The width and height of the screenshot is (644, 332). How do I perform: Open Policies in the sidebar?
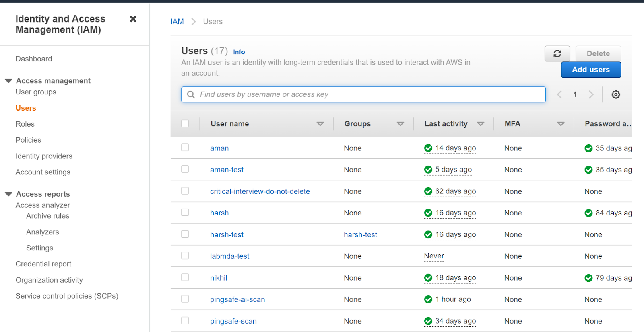point(28,140)
